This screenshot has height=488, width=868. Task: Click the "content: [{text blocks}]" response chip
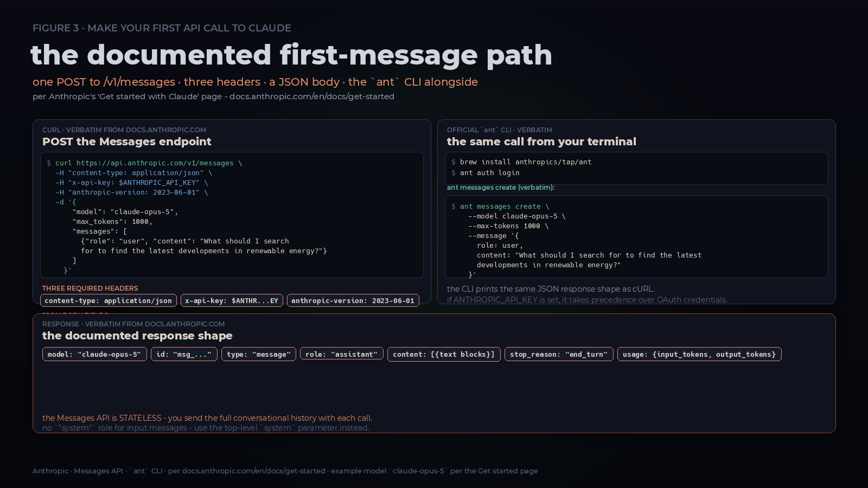[x=444, y=354]
